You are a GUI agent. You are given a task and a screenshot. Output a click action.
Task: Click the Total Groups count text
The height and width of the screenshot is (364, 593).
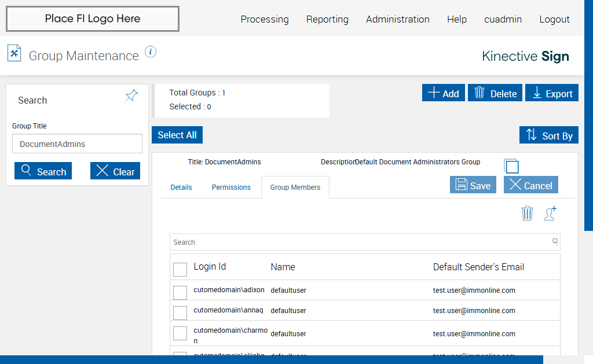pyautogui.click(x=197, y=93)
